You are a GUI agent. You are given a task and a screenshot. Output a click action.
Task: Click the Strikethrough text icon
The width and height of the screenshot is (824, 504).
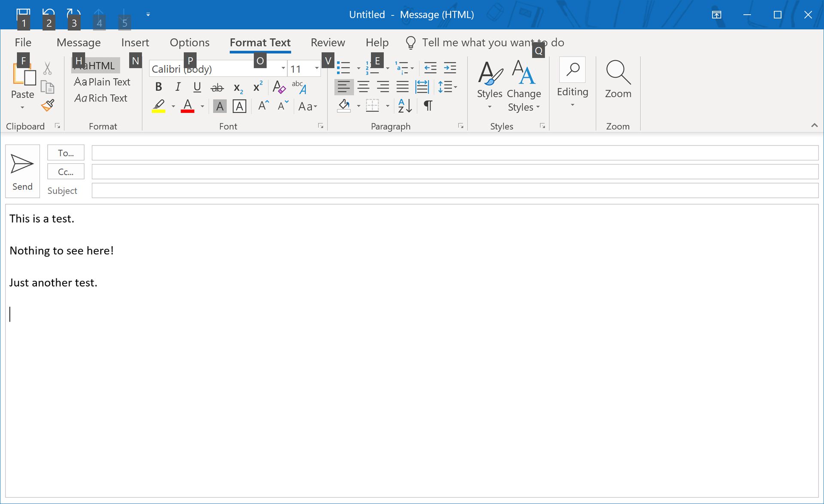pos(216,87)
